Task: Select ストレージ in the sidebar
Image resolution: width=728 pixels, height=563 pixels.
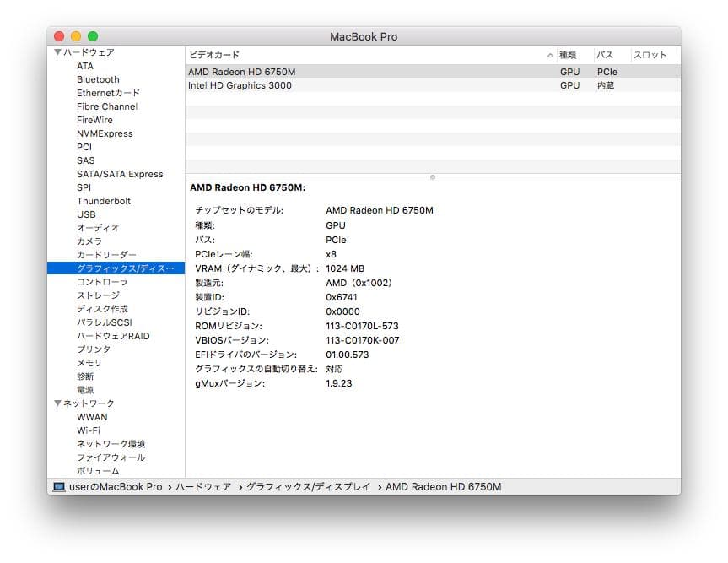Action: 98,295
